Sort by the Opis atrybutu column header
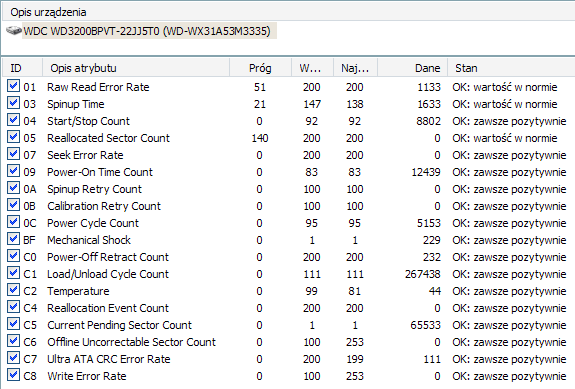Image resolution: width=575 pixels, height=389 pixels. 136,68
